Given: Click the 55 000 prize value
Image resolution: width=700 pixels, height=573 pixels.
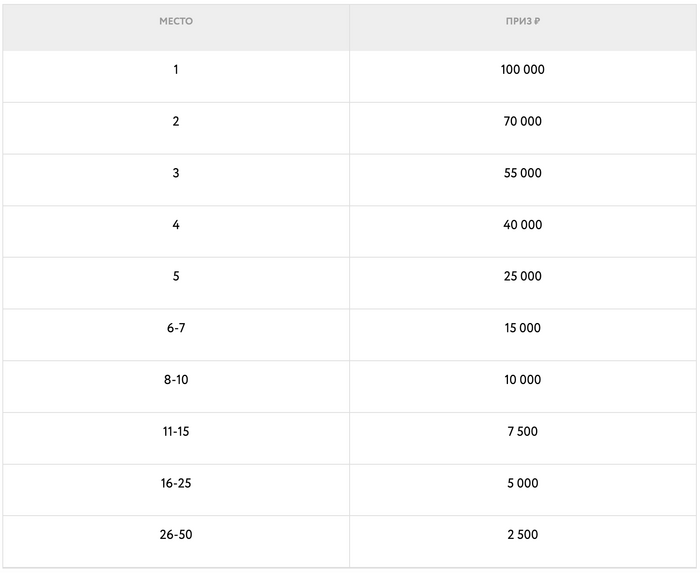Looking at the screenshot, I should click(x=522, y=173).
